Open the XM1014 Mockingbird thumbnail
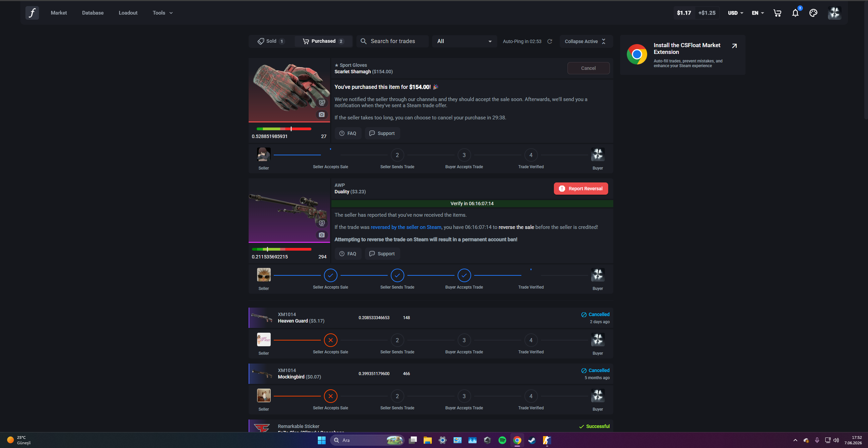 tap(262, 374)
